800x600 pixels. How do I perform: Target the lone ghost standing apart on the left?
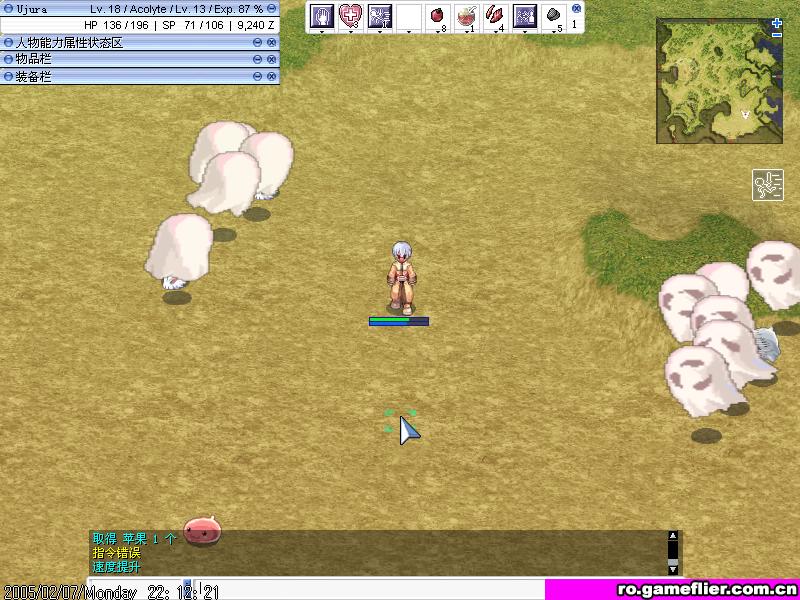tap(179, 252)
